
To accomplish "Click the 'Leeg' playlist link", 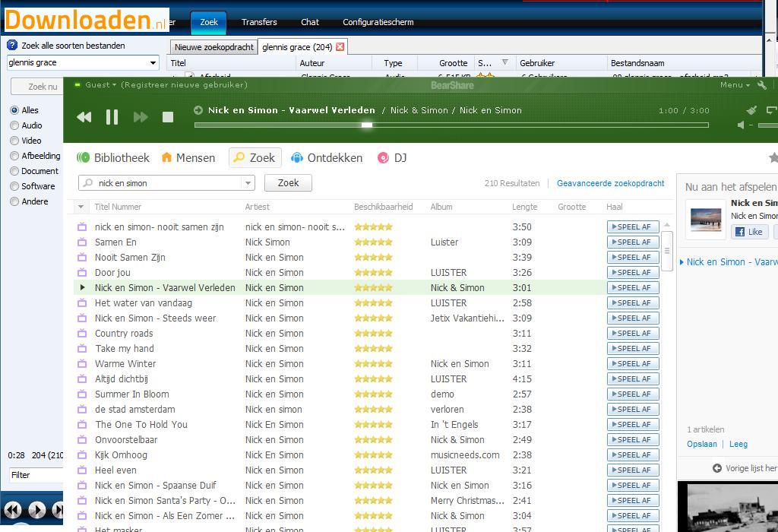I will tap(738, 444).
